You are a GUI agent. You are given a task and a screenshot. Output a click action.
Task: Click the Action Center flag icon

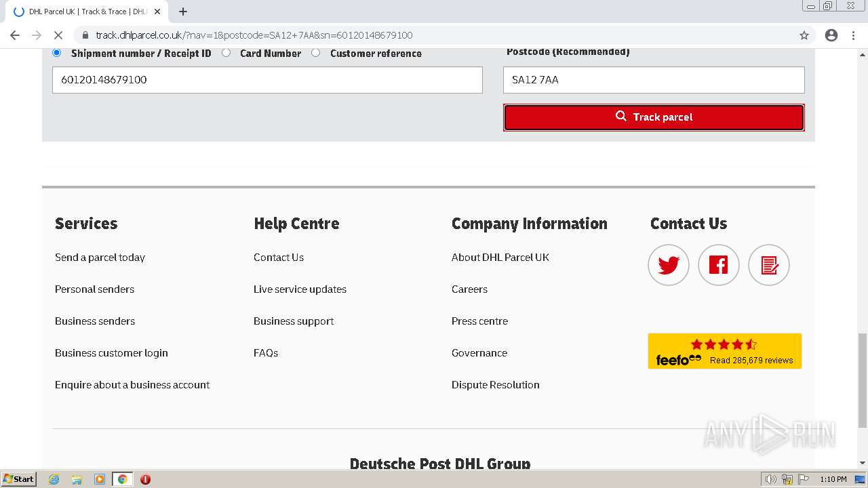coord(804,479)
